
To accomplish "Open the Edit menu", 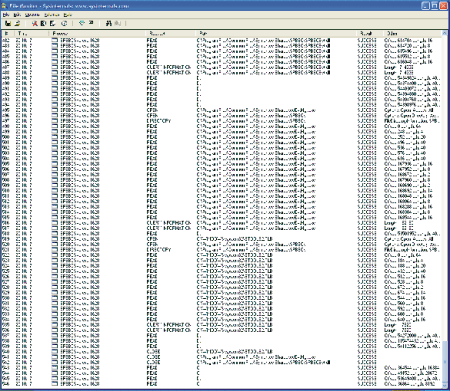I will click(x=17, y=15).
